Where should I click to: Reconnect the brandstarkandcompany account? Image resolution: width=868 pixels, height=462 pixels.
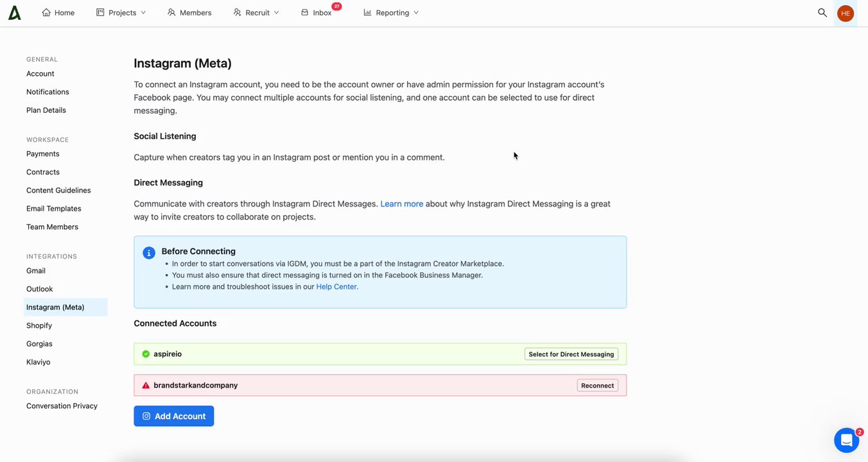tap(597, 386)
